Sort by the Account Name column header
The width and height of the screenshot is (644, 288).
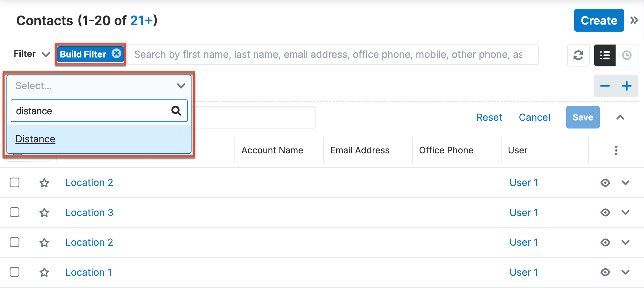tap(272, 150)
